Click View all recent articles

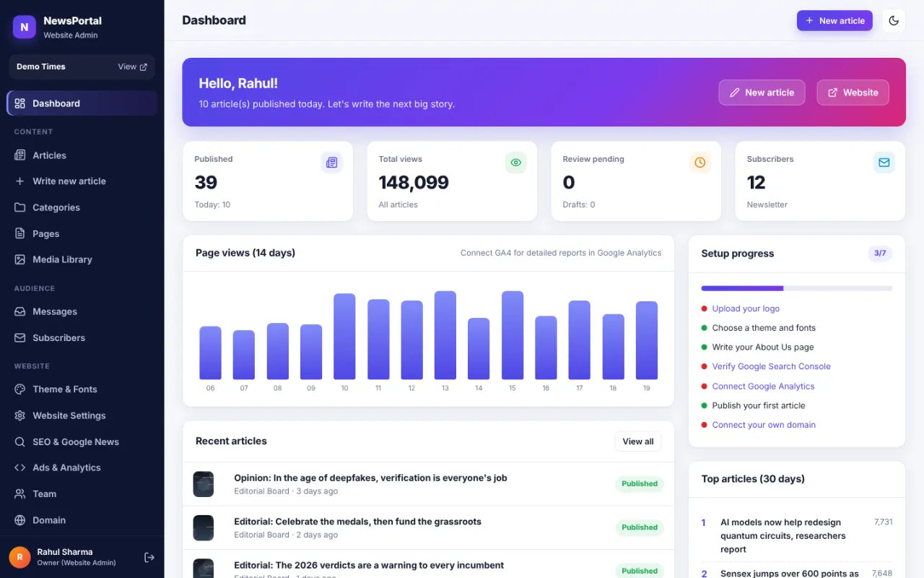coord(638,441)
